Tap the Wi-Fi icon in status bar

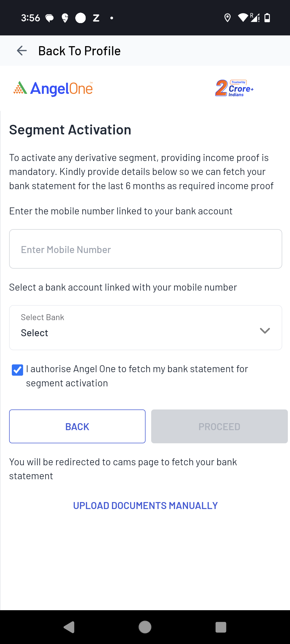(x=243, y=18)
